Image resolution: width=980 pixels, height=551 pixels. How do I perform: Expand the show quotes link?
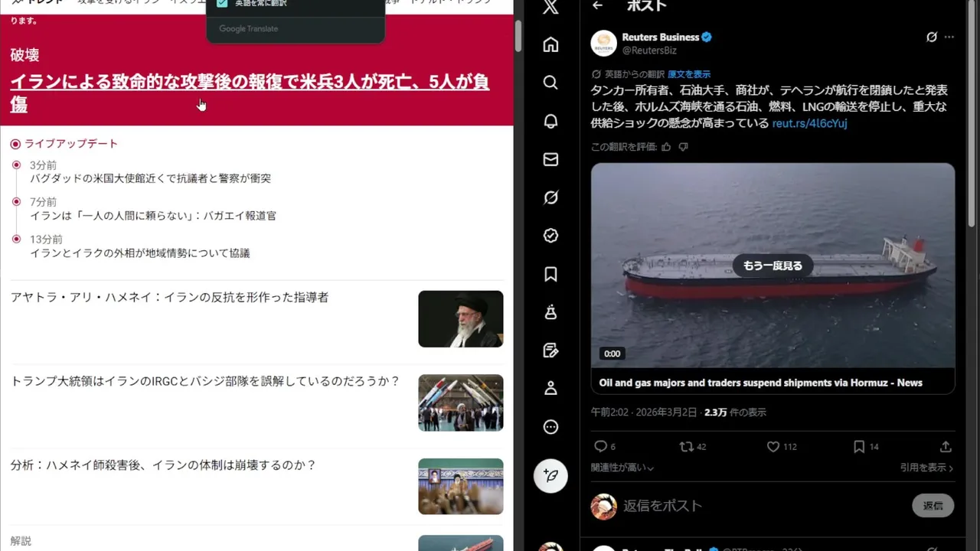pos(927,468)
